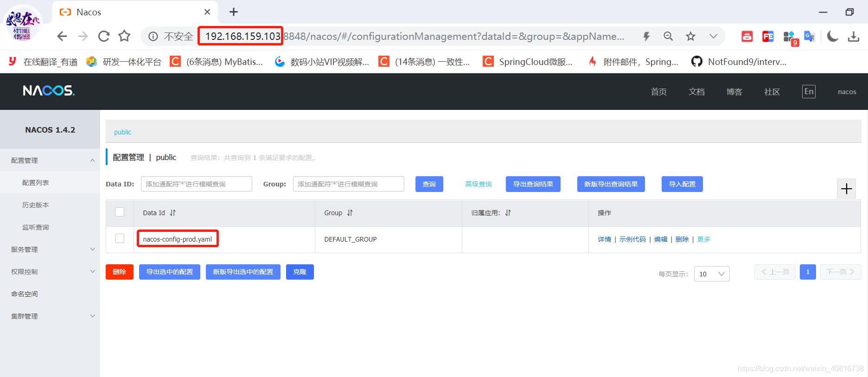Open 命名空间 in sidebar

(50, 294)
